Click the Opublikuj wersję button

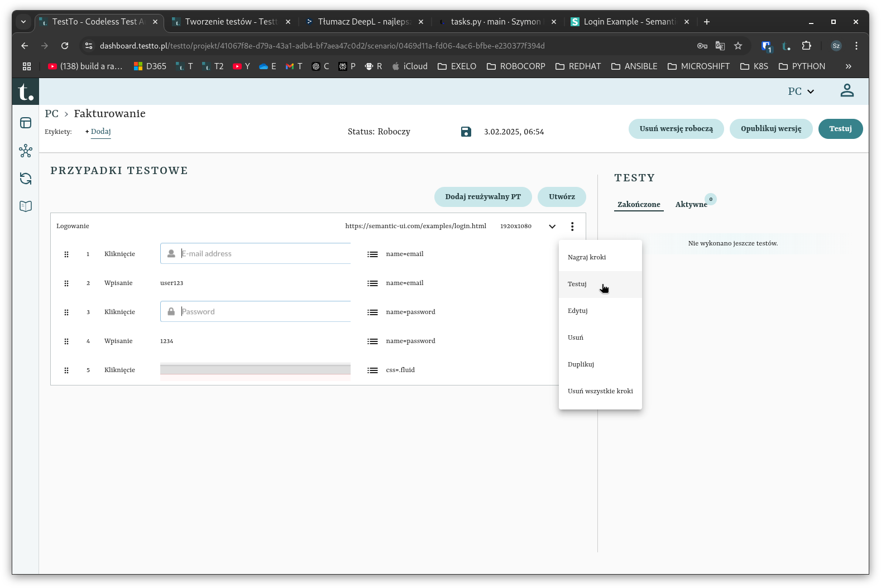pos(771,129)
